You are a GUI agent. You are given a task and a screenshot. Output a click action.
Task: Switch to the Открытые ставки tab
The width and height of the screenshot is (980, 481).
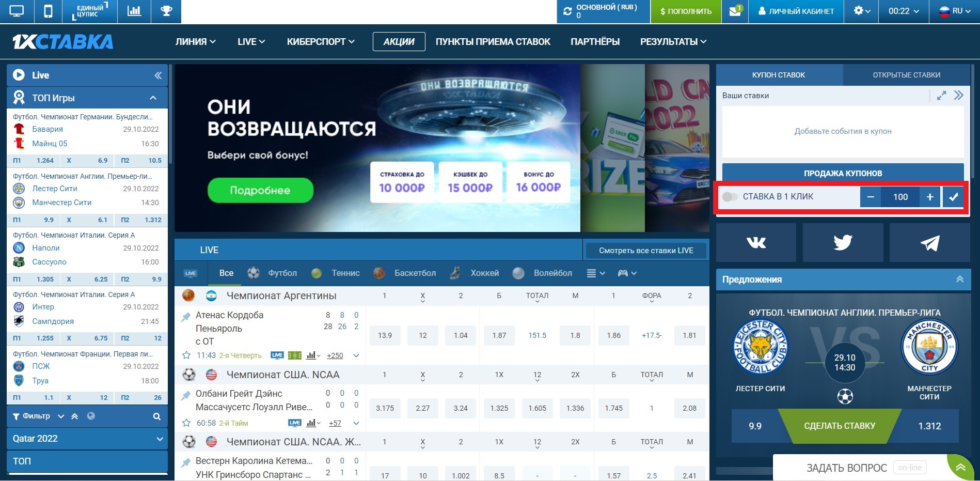point(906,75)
